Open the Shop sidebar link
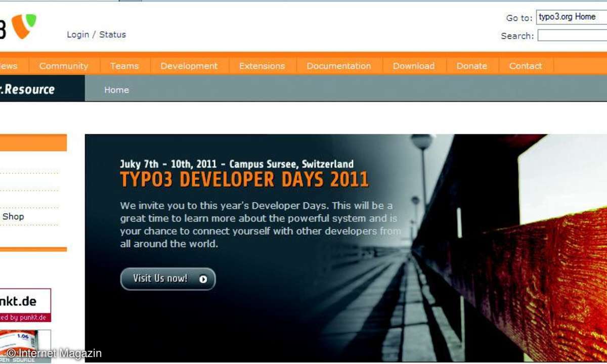Image resolution: width=607 pixels, height=364 pixels. (x=13, y=216)
